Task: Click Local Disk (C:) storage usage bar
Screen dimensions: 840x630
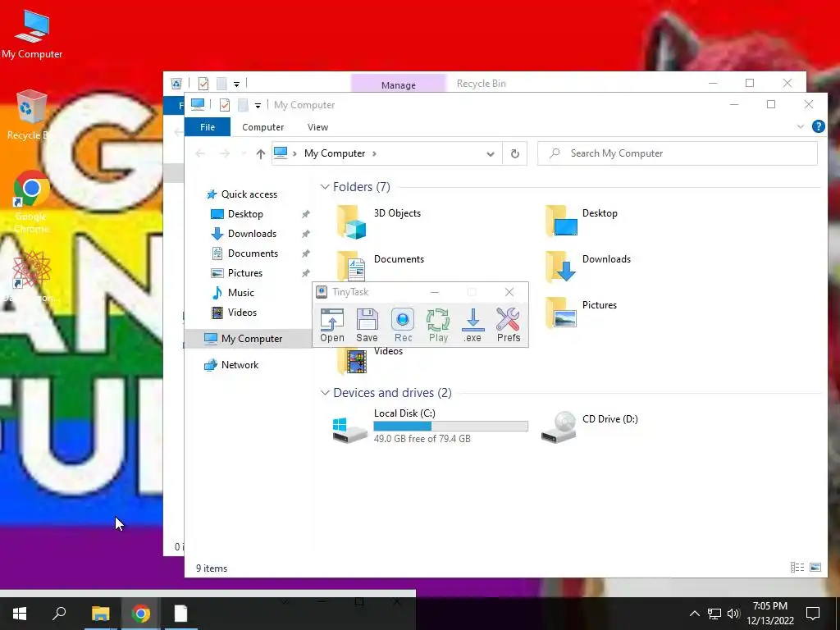Action: (450, 426)
